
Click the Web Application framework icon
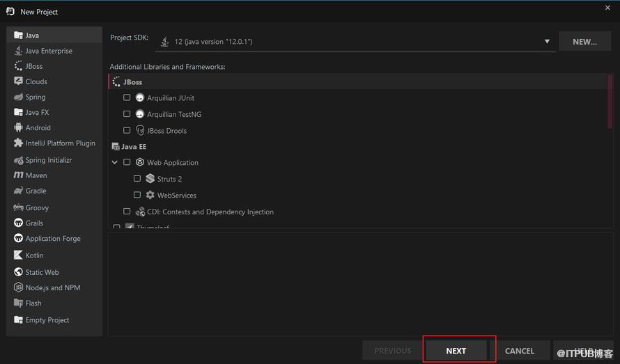[139, 162]
